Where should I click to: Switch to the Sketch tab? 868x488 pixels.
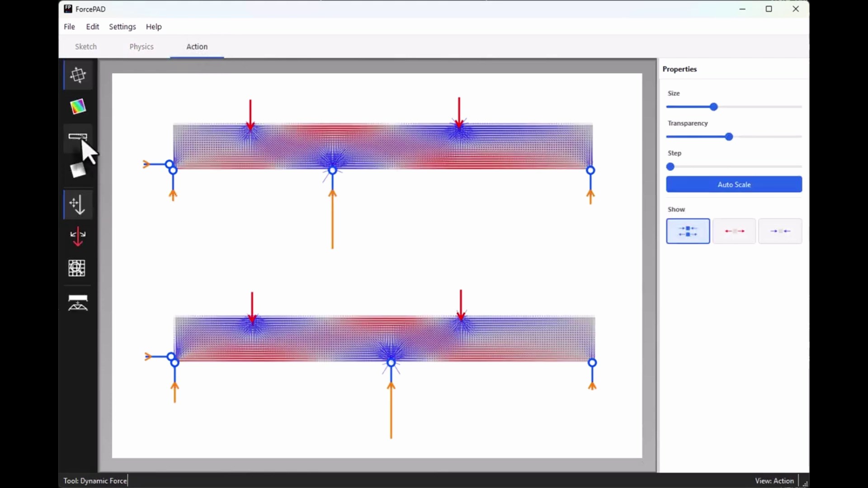pyautogui.click(x=86, y=47)
